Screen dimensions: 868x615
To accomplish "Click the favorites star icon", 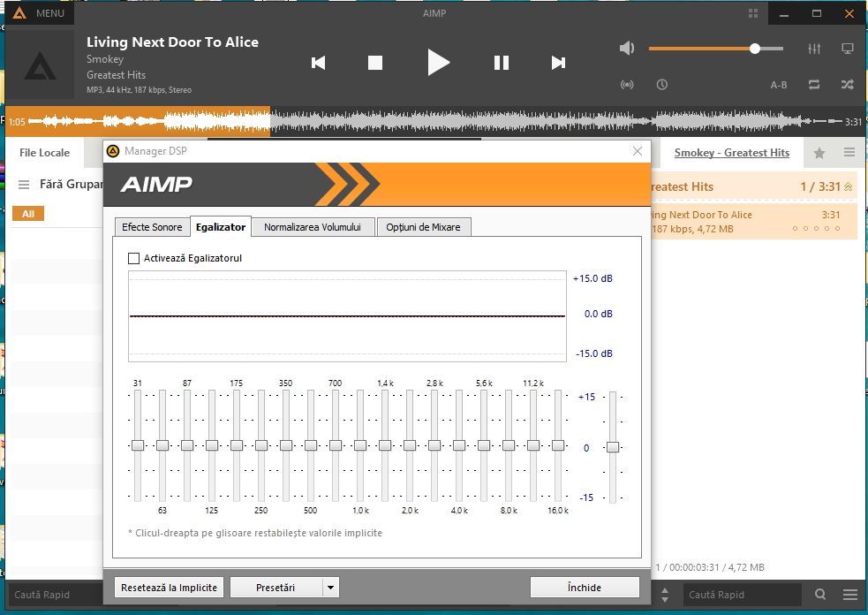I will [x=819, y=153].
